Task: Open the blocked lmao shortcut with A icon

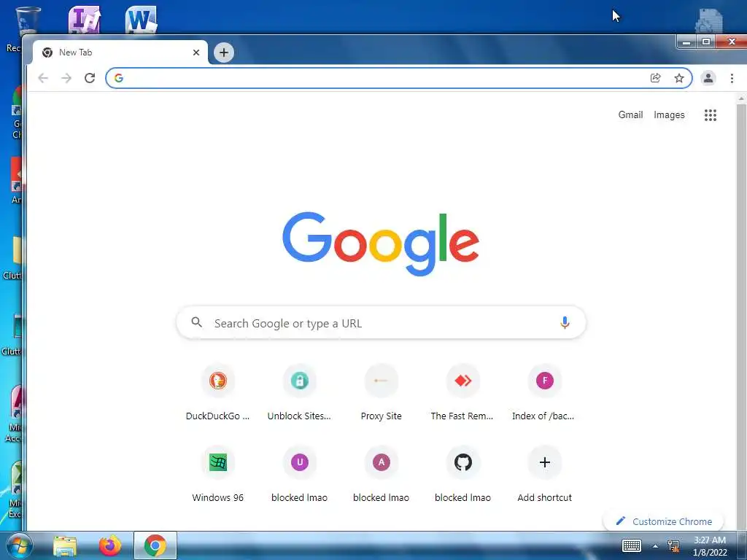Action: (381, 474)
